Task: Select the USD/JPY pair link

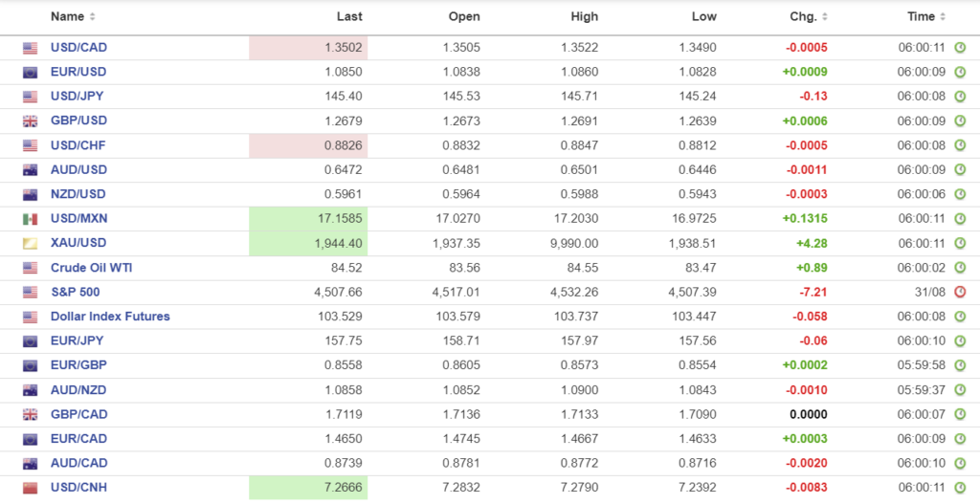Action: tap(78, 97)
